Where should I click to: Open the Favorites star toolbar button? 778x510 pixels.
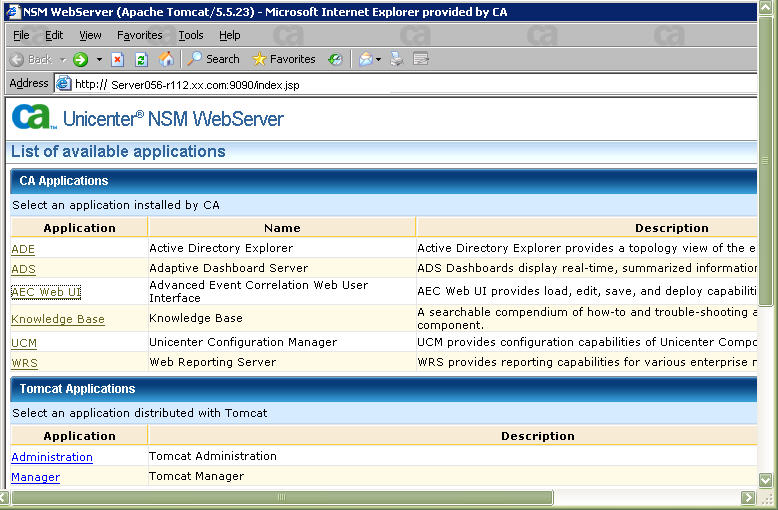(283, 59)
